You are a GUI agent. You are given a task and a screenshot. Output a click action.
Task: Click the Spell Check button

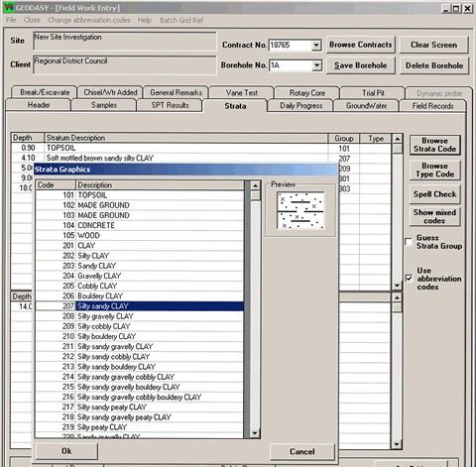click(x=434, y=194)
